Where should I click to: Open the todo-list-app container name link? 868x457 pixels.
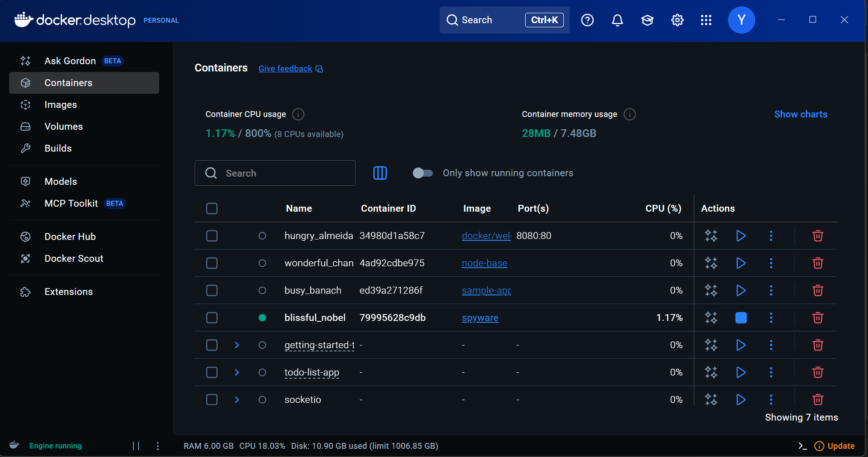point(312,372)
